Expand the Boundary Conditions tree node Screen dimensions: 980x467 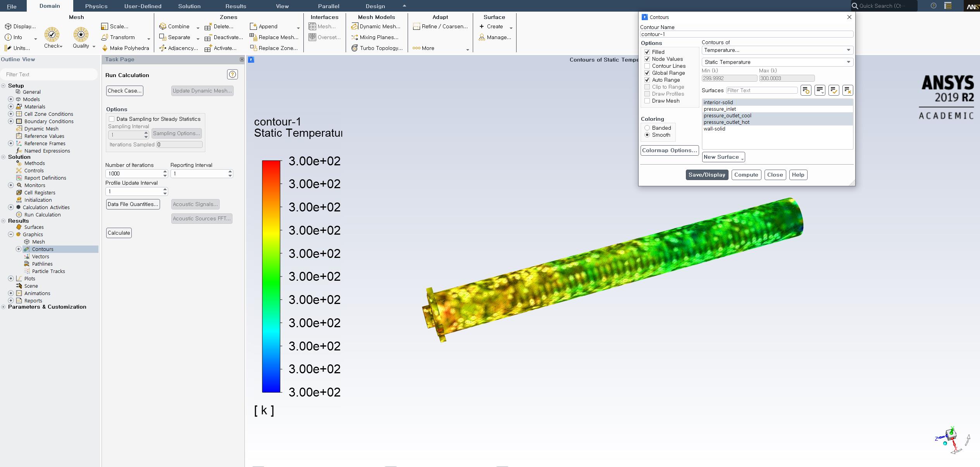click(11, 121)
